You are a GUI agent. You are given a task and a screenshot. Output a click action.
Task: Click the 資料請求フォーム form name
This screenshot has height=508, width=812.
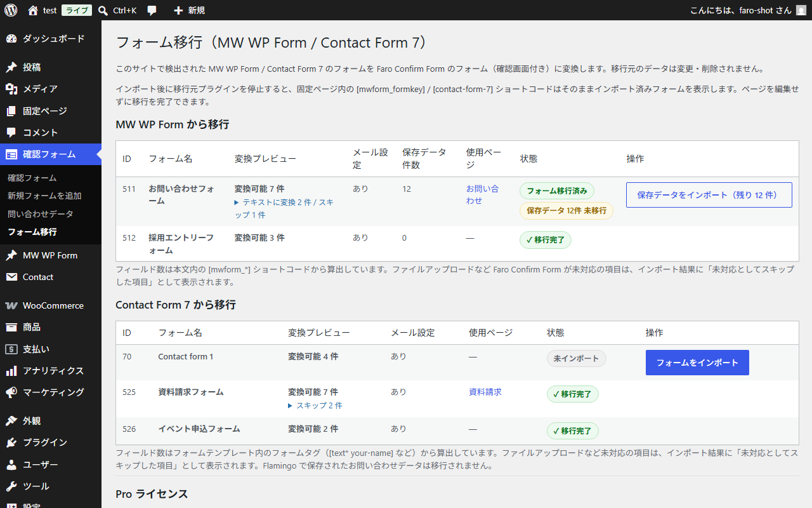(x=191, y=392)
